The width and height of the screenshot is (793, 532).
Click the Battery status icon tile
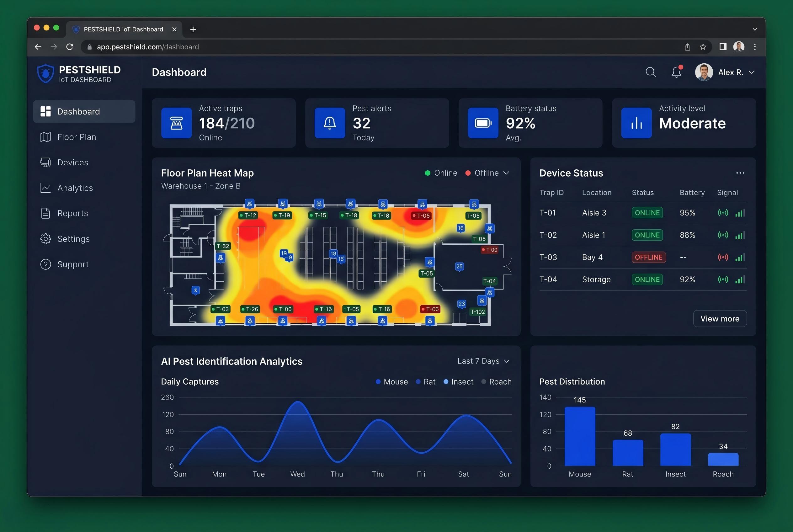(483, 123)
